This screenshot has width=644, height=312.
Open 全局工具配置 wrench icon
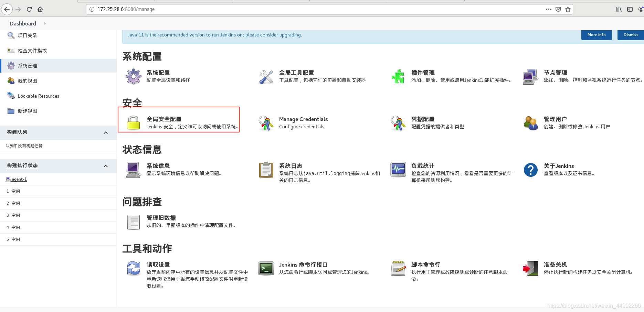coord(266,76)
